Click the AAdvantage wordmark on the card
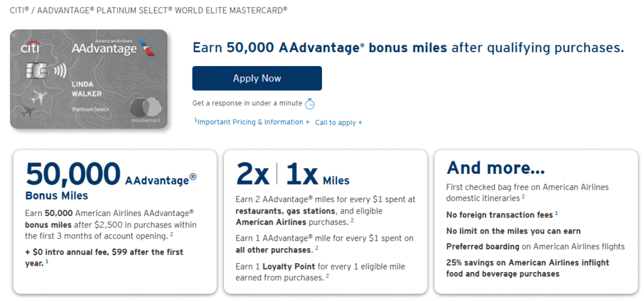 (x=104, y=48)
